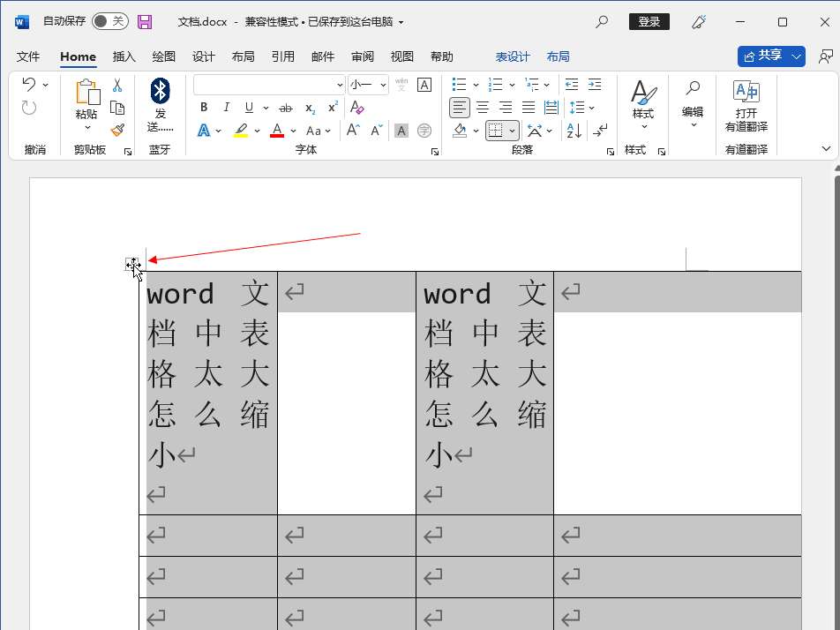Open the borders dropdown arrow
The image size is (840, 630).
(x=512, y=131)
